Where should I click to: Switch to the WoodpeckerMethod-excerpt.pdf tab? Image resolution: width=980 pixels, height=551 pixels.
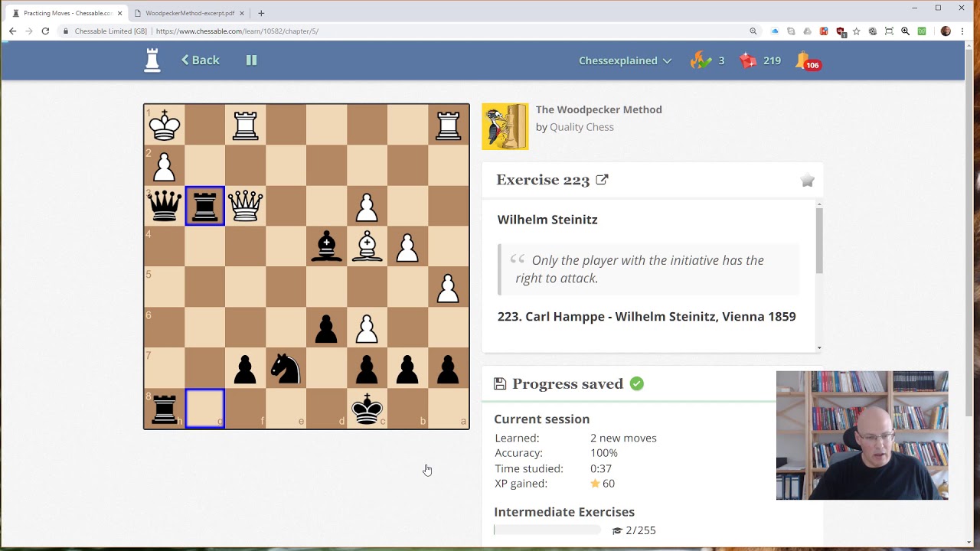click(x=189, y=13)
